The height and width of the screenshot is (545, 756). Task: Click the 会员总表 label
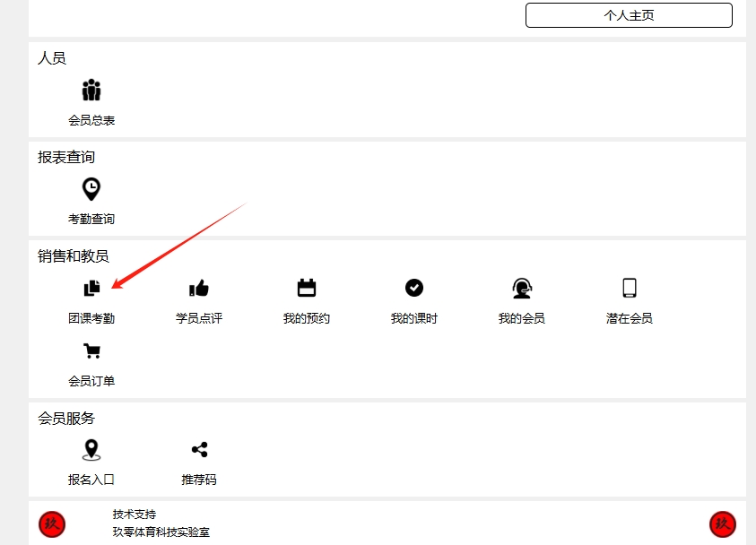tap(91, 120)
